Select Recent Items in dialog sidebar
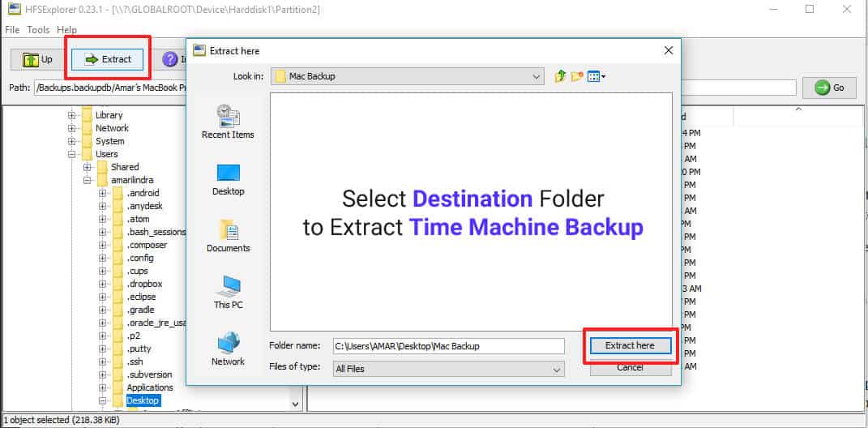The image size is (868, 428). click(228, 122)
